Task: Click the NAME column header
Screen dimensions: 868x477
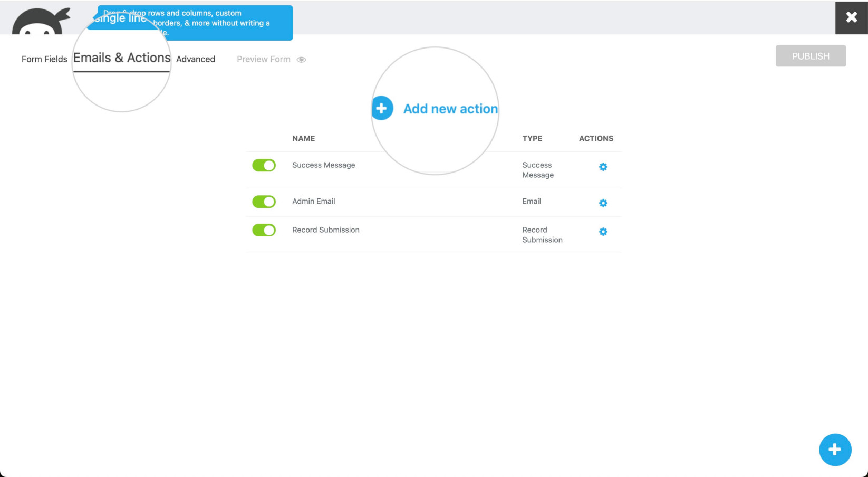Action: [x=304, y=138]
